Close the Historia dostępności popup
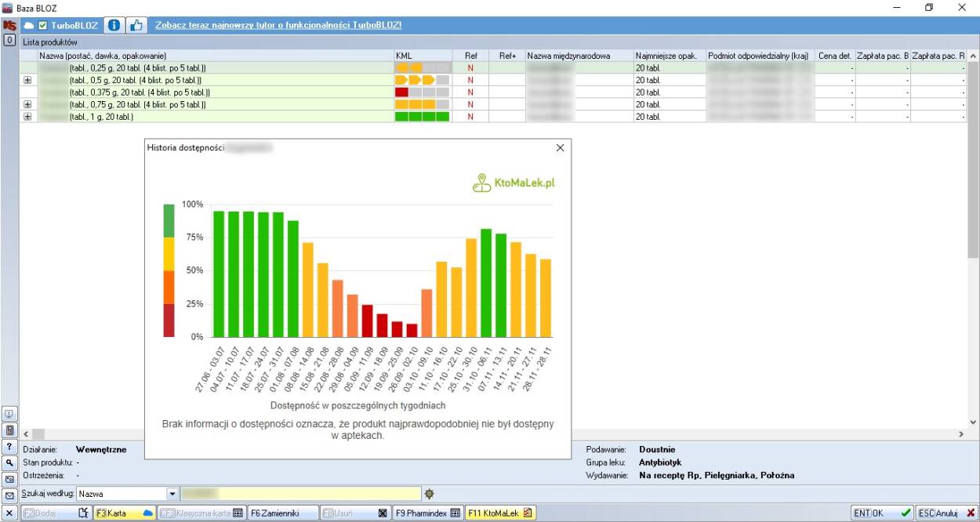Image resolution: width=980 pixels, height=522 pixels. [560, 147]
